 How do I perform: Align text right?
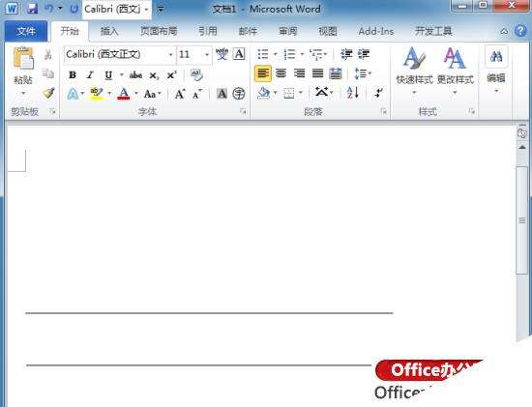click(299, 73)
